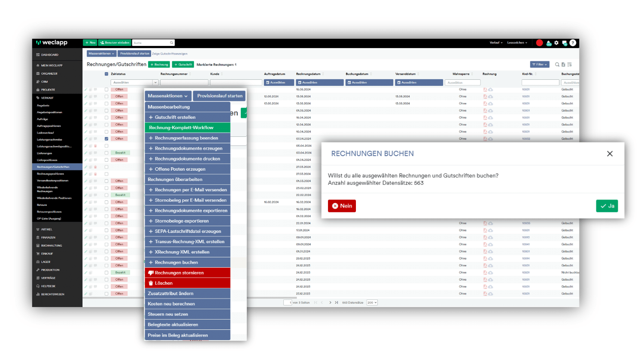Go to the last page of results

(337, 303)
